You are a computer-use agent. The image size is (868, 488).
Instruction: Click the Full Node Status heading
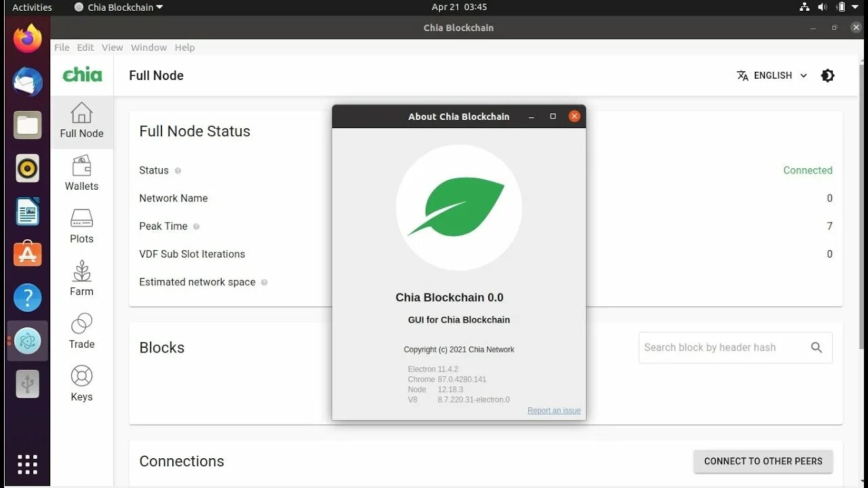pyautogui.click(x=195, y=131)
